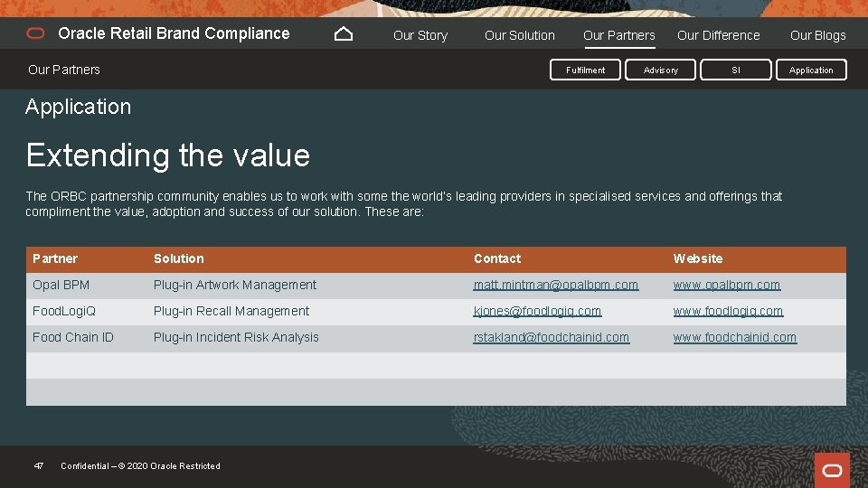The height and width of the screenshot is (488, 868).
Task: Click the slide number 47
Action: 39,466
